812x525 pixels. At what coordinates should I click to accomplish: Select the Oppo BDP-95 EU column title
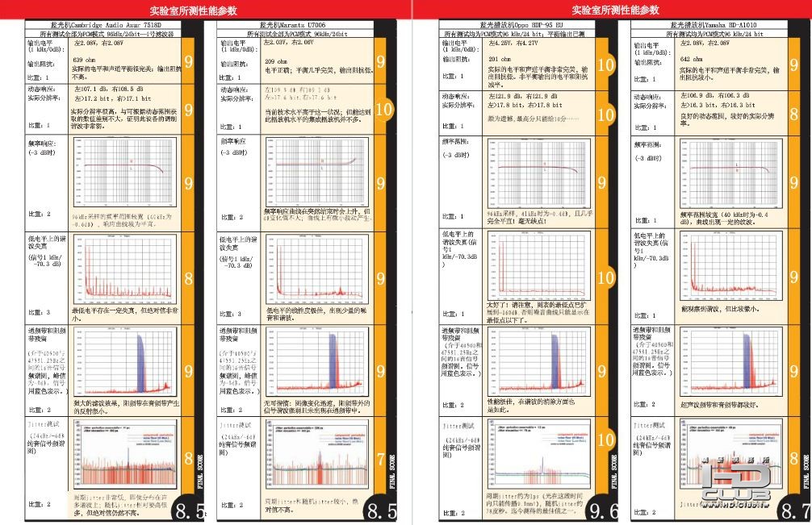521,24
